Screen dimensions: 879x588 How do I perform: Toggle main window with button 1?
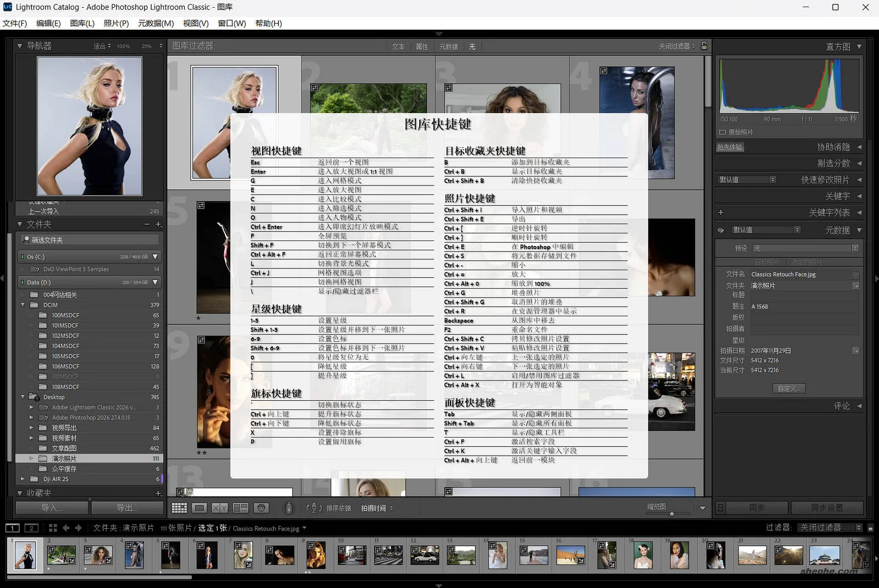pos(13,528)
